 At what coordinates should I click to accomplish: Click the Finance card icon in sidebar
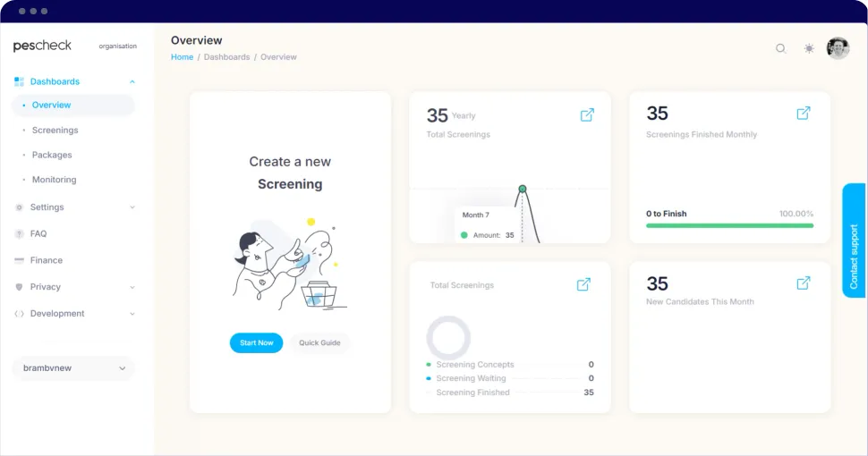pos(20,261)
